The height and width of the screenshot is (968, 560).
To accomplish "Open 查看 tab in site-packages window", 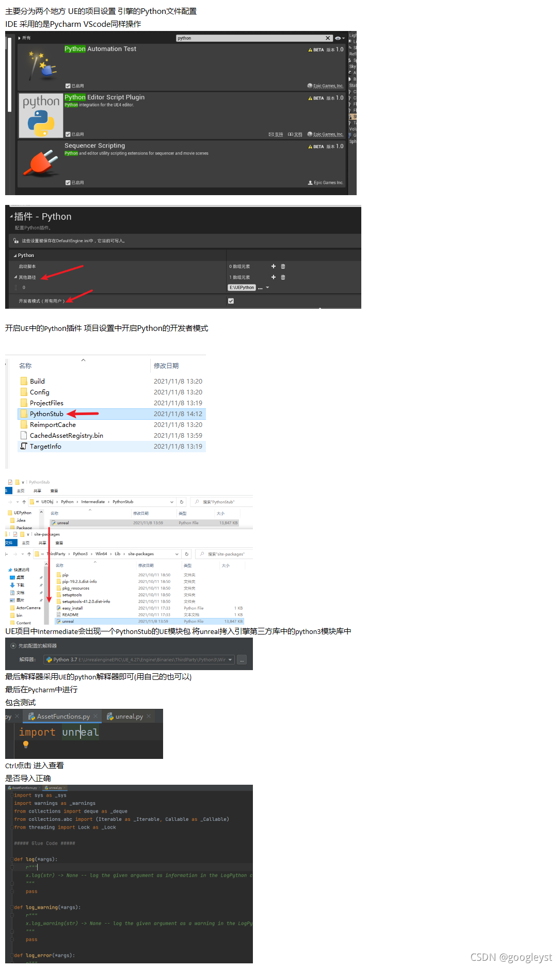I will coord(59,543).
